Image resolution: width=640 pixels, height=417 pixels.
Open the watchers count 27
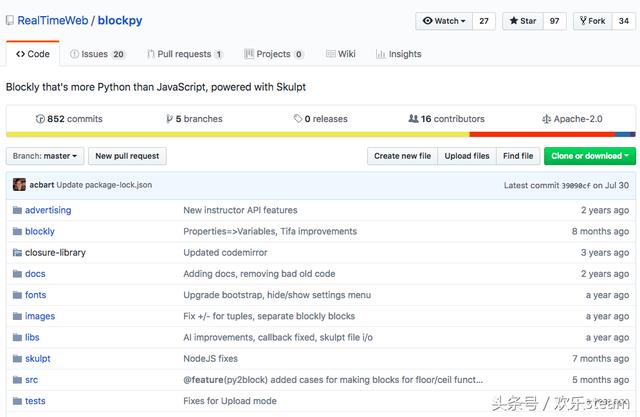[484, 21]
